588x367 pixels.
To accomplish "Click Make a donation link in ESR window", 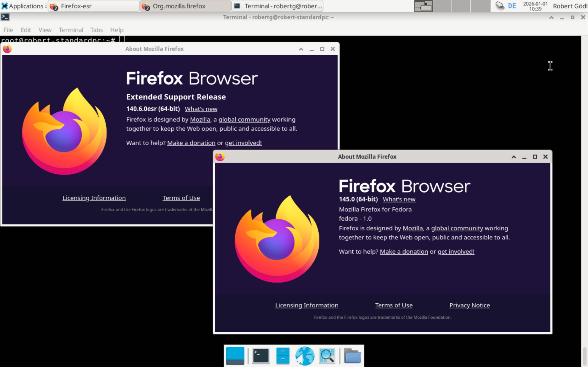I will pyautogui.click(x=191, y=143).
